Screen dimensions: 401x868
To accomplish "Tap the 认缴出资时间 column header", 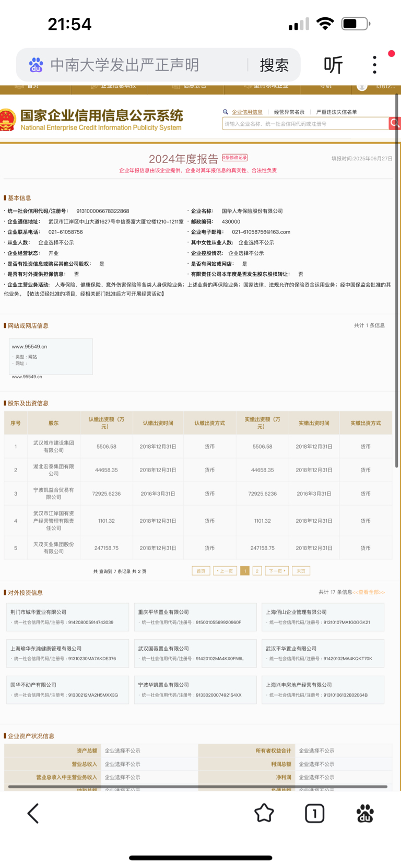I will pyautogui.click(x=158, y=423).
